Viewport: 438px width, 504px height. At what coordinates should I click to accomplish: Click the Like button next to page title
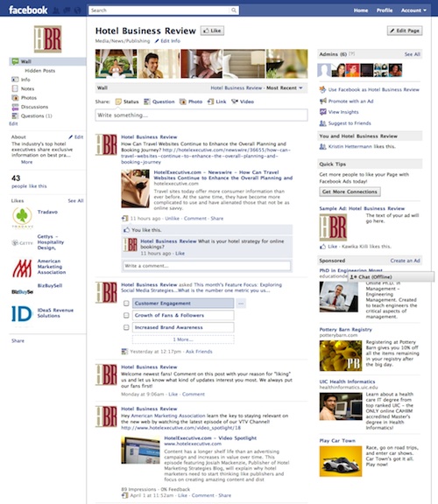[212, 31]
